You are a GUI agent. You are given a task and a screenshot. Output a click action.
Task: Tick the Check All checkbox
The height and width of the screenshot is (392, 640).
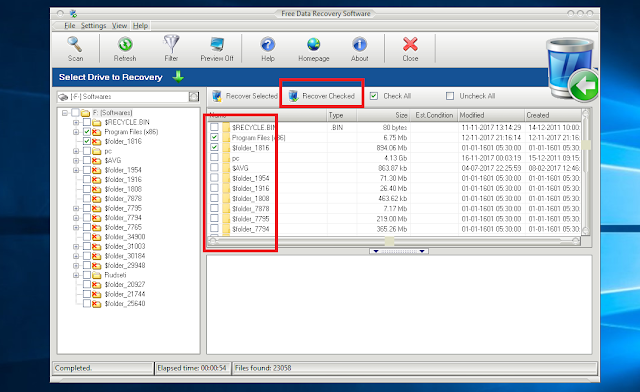click(x=374, y=96)
